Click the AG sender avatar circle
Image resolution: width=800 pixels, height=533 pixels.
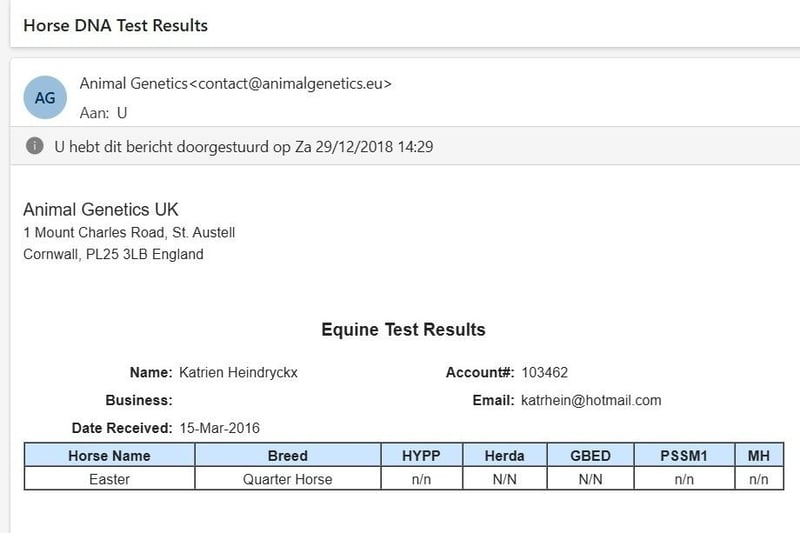45,97
